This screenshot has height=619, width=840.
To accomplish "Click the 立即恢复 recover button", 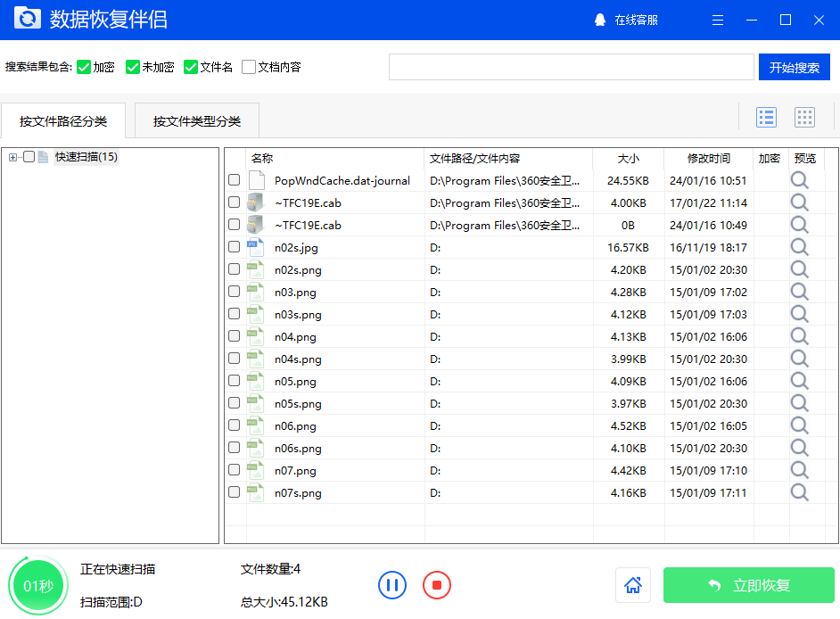I will (x=748, y=585).
